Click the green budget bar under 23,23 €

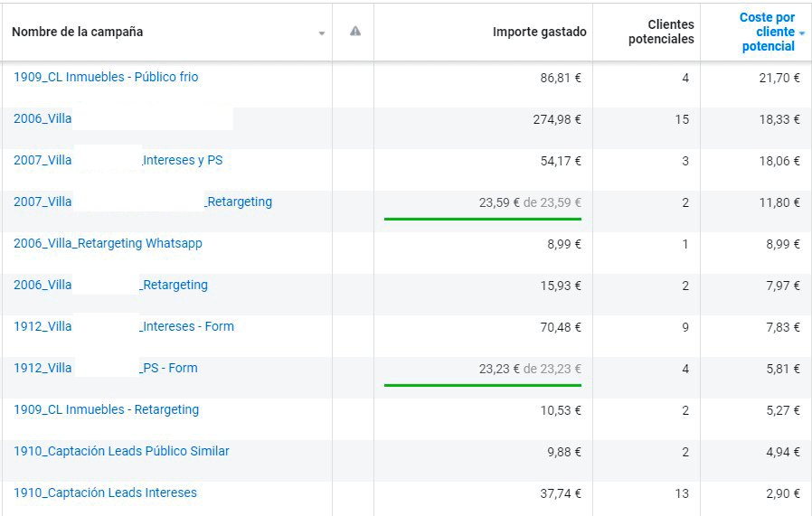482,385
